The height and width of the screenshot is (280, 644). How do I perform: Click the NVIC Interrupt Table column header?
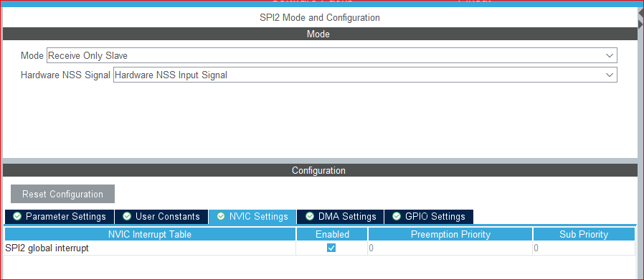[150, 234]
